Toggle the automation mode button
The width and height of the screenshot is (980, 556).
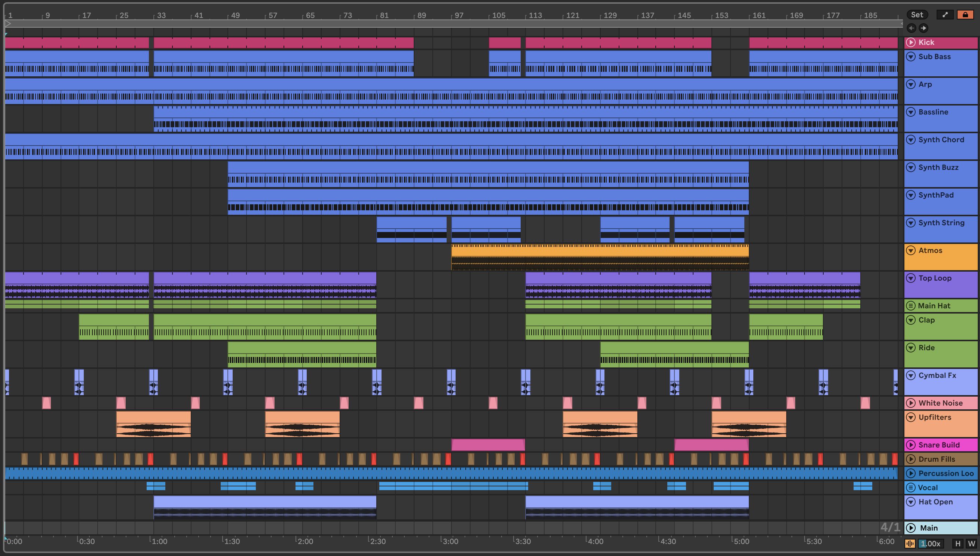[x=945, y=15]
